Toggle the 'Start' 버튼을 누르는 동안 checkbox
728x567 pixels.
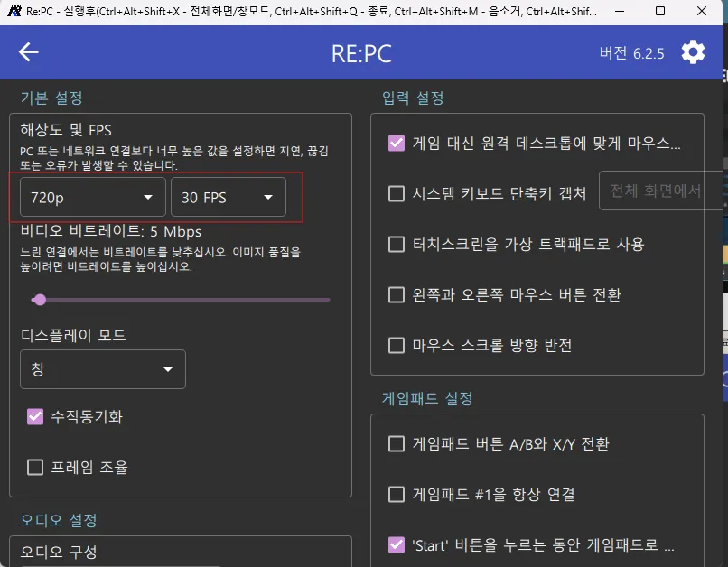point(396,544)
